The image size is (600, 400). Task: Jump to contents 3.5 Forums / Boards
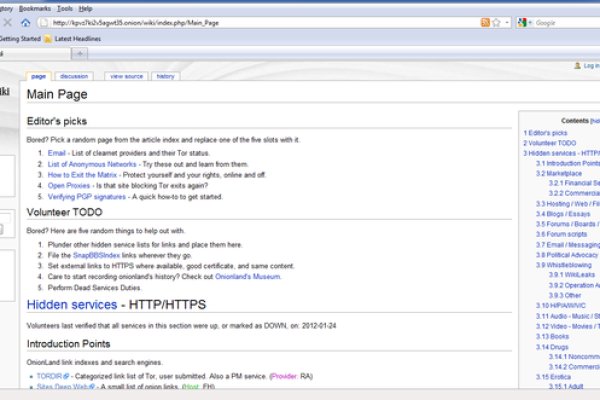point(568,224)
